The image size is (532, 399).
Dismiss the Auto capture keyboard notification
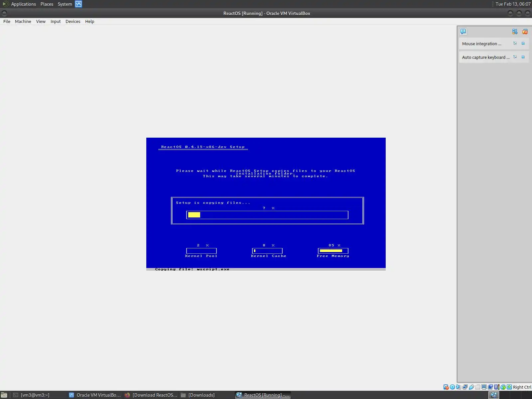point(523,57)
